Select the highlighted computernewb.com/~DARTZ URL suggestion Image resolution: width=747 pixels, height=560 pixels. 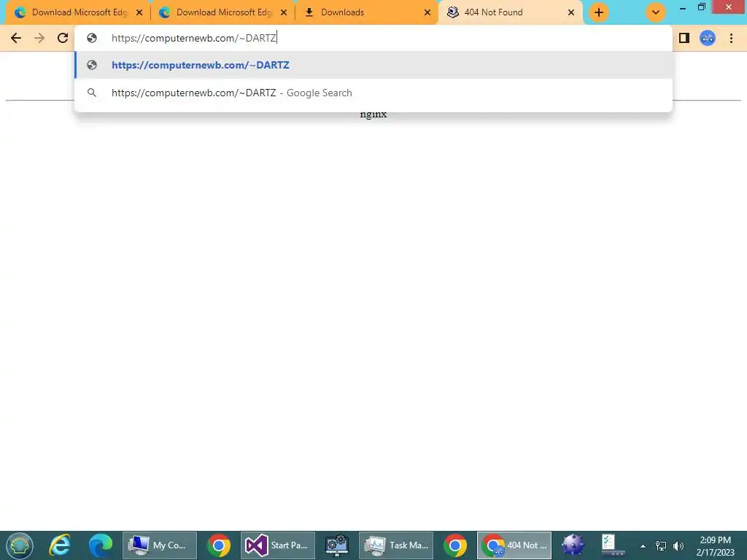click(x=373, y=65)
